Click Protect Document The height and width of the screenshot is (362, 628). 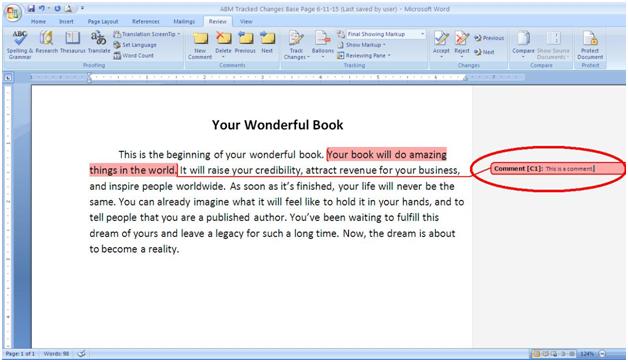[590, 45]
